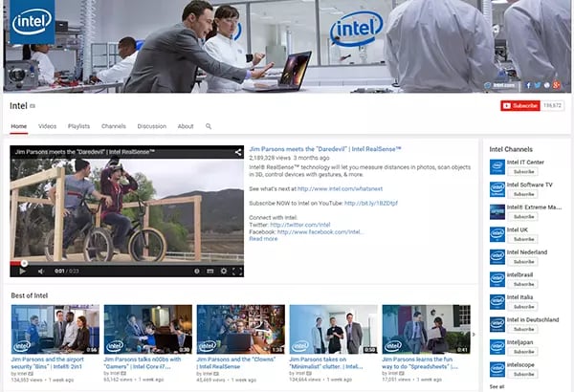The width and height of the screenshot is (574, 392).
Task: Open the Google+ icon in the banner
Action: (x=557, y=85)
